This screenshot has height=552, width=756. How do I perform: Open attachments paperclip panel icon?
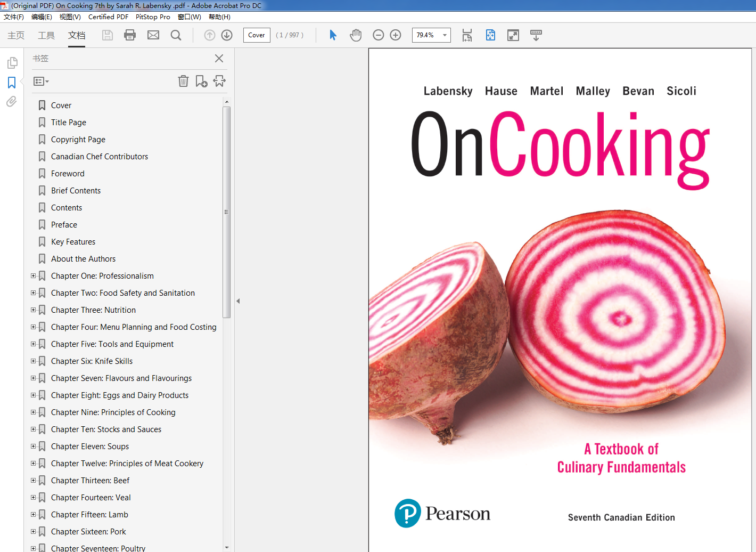point(12,101)
